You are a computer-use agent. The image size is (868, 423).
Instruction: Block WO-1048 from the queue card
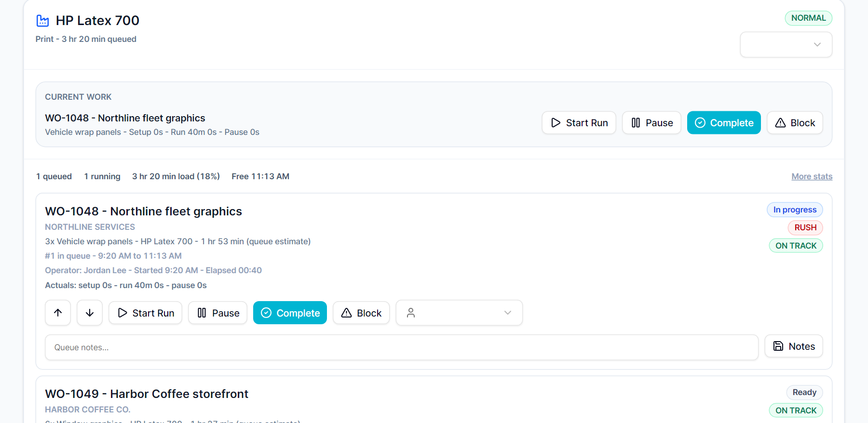[x=361, y=313]
